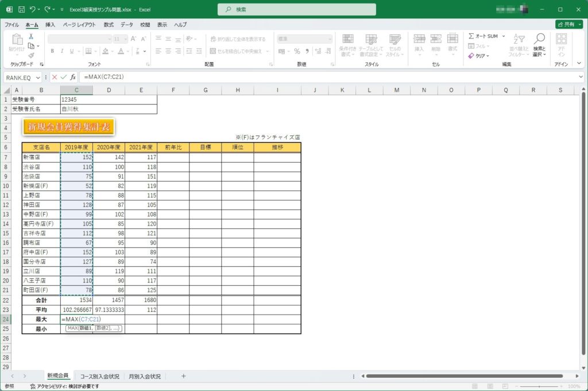Switch to コース別入会状況 sheet tab
588x391 pixels.
pos(100,376)
